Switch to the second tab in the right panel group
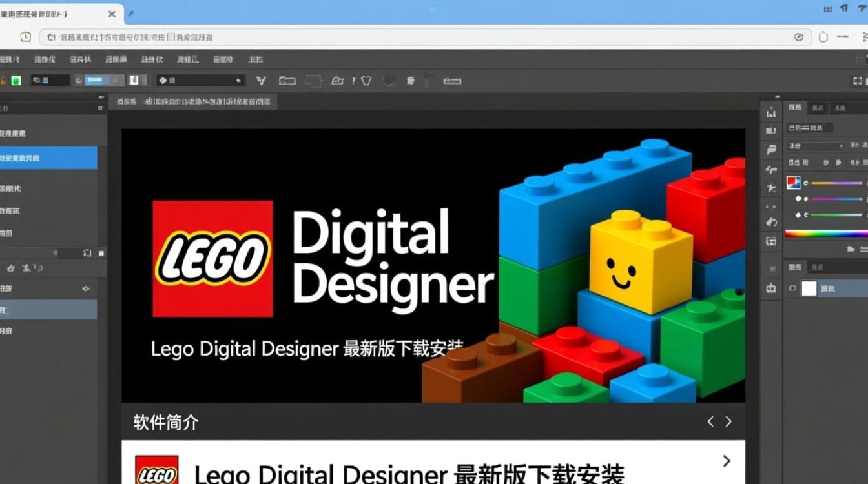 pos(818,108)
